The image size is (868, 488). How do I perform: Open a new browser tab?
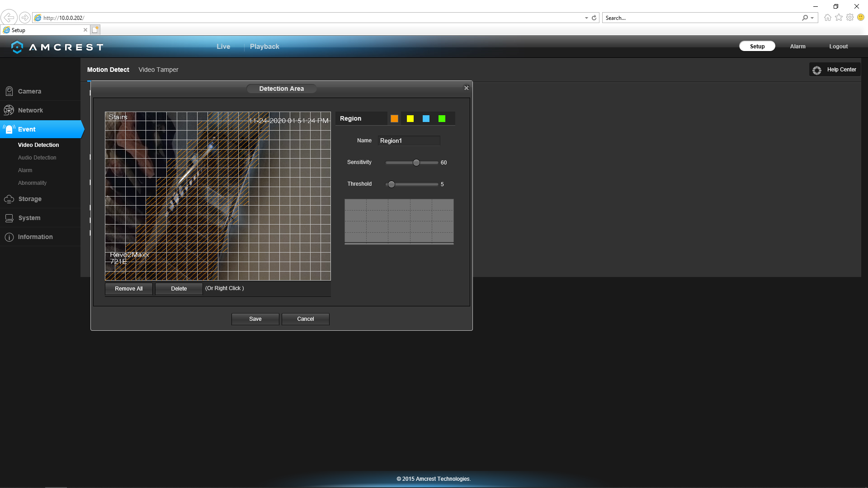tap(95, 30)
